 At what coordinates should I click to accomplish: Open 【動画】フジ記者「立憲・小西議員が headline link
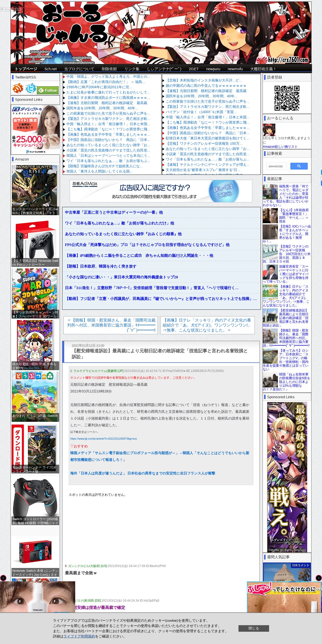(x=161, y=299)
